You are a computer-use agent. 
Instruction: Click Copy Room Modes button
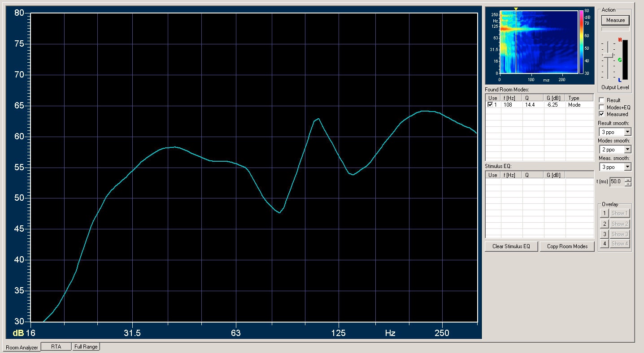point(567,246)
